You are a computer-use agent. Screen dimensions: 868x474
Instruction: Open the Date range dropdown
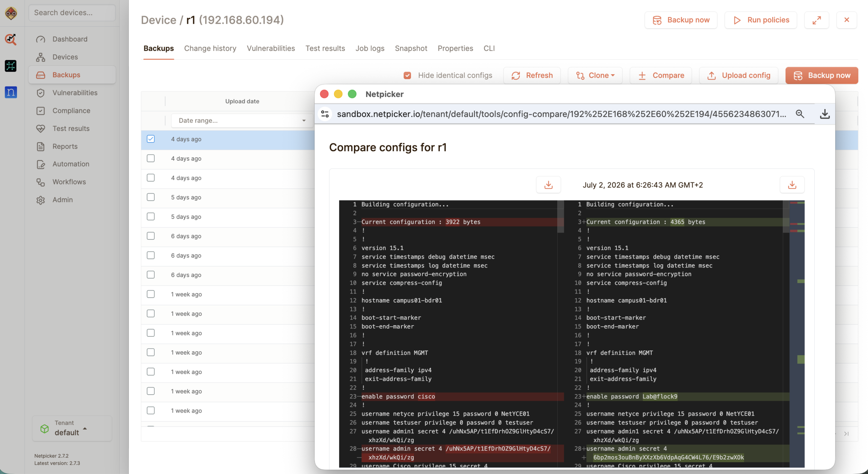(242, 120)
